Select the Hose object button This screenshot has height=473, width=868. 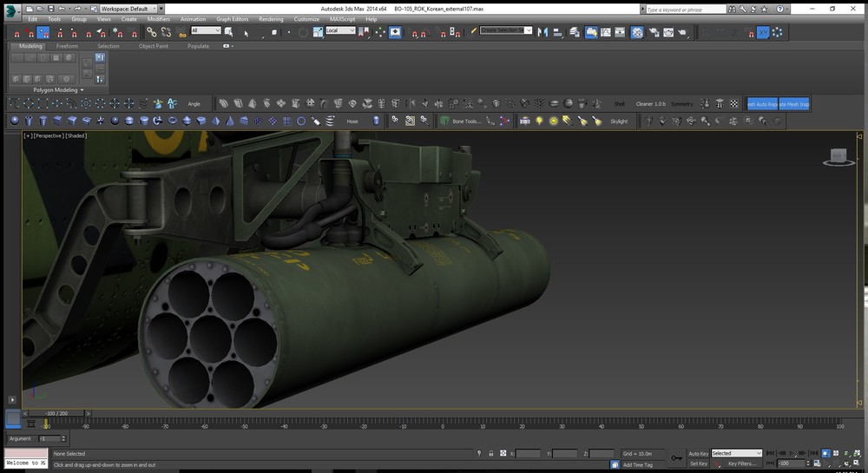pyautogui.click(x=352, y=122)
